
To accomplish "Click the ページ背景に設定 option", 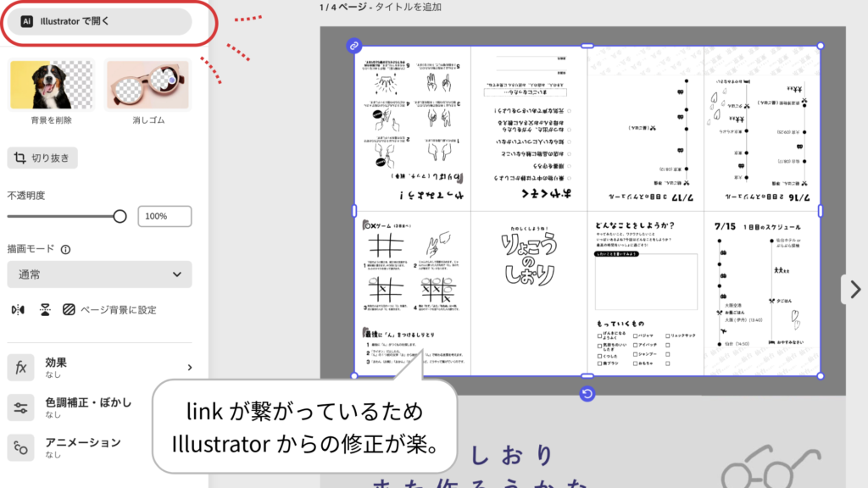I will coord(108,310).
